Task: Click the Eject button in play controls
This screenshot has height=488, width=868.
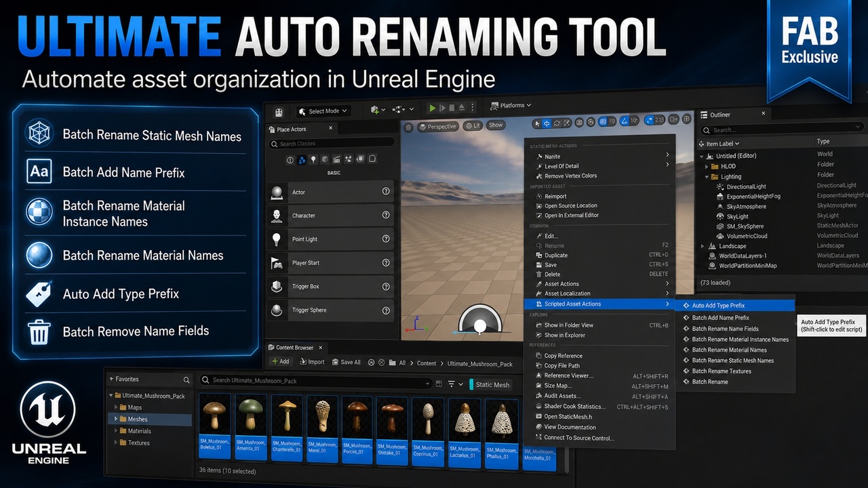Action: click(462, 108)
